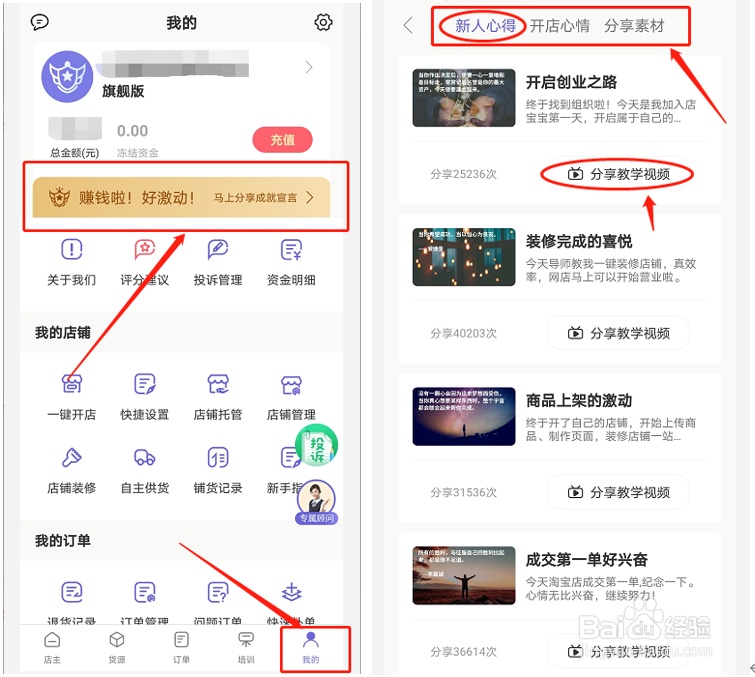Open the 成交第一单好兴奋 title
755x677 pixels.
586,560
